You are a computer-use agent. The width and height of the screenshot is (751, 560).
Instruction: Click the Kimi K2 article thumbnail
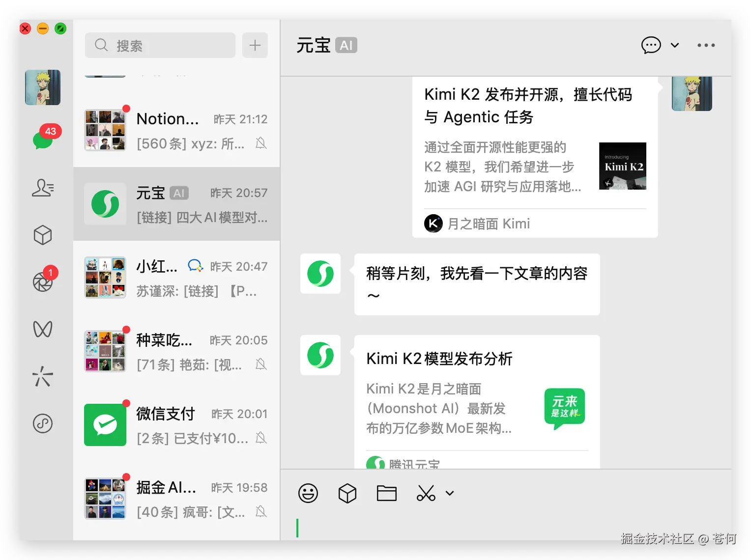coord(622,166)
